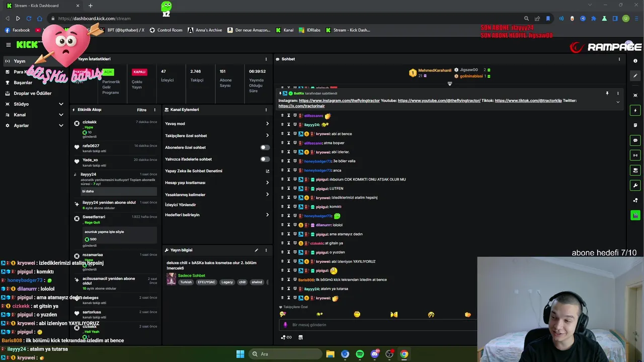
Task: Click the Legacy stream tag
Action: (227, 282)
